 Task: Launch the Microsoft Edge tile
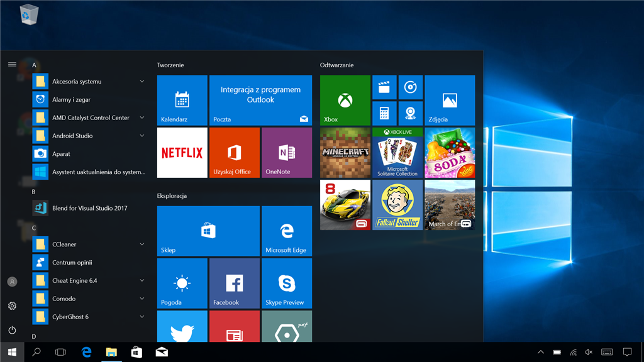point(287,231)
